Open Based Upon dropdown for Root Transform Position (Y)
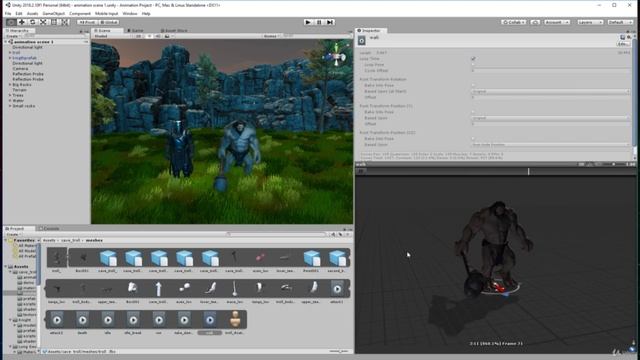This screenshot has height=360, width=640. point(550,118)
